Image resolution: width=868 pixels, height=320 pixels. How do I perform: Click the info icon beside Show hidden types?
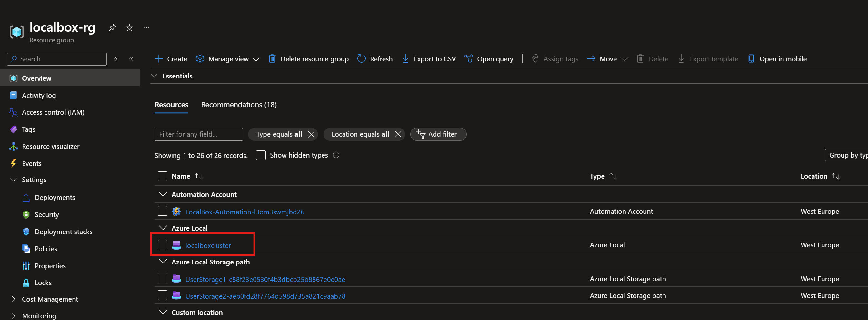336,155
